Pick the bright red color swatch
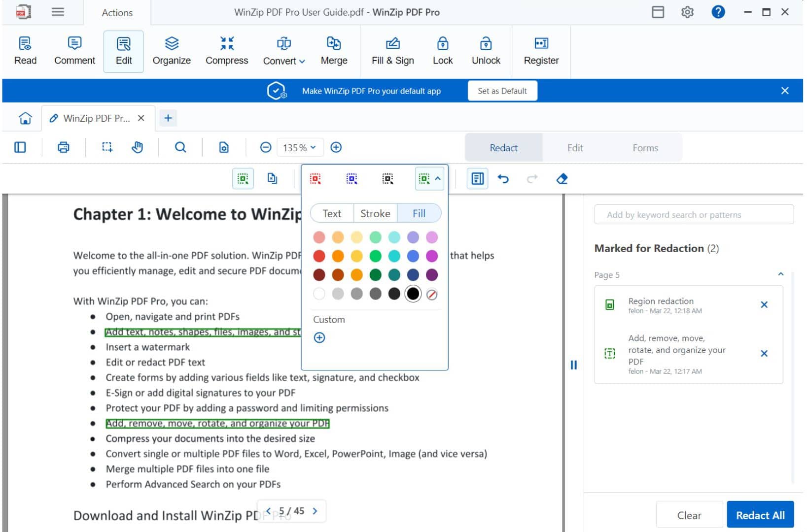The height and width of the screenshot is (532, 807). (319, 256)
